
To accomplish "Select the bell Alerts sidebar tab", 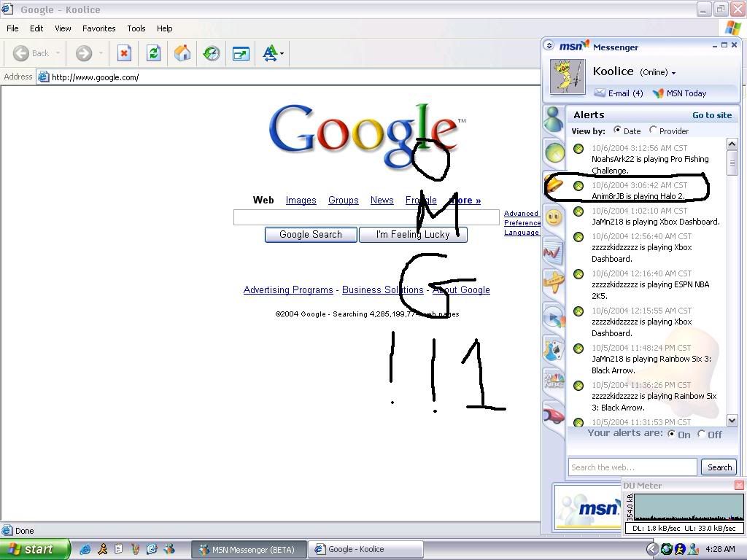I will 554,184.
